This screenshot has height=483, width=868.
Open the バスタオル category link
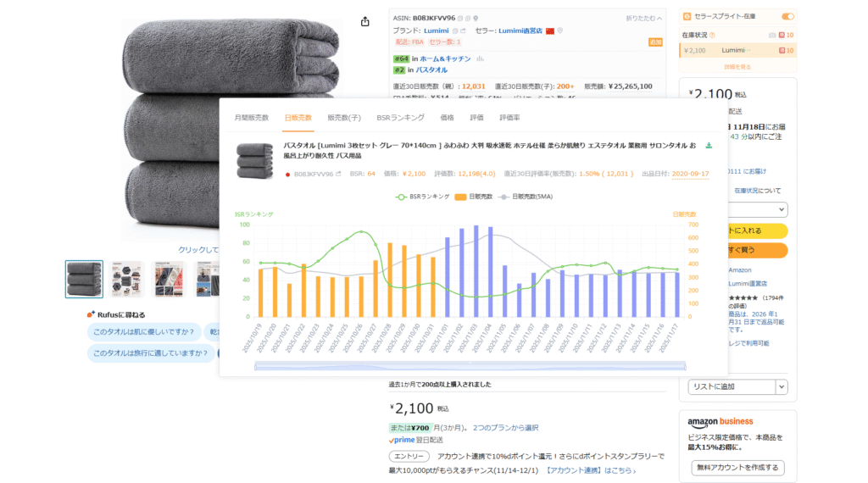pyautogui.click(x=431, y=70)
